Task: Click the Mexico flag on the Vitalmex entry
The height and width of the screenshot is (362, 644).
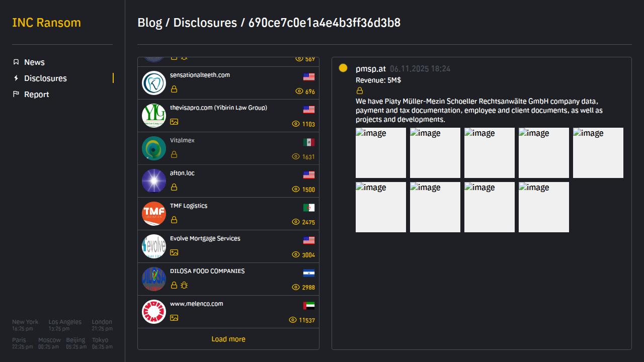Action: [x=309, y=142]
